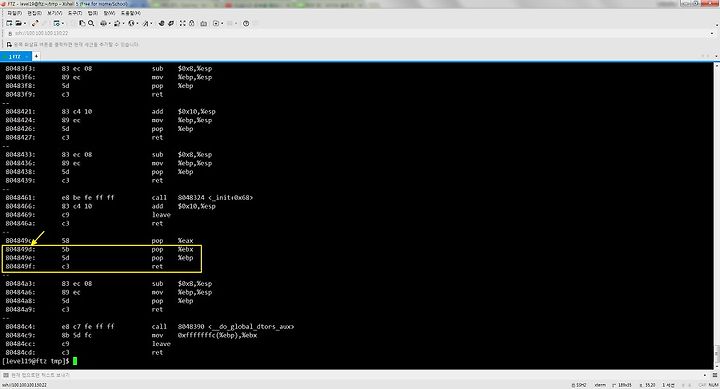This screenshot has width=720, height=389.
Task: Open the fifth menu (Tab) in menu bar
Action: [x=93, y=13]
